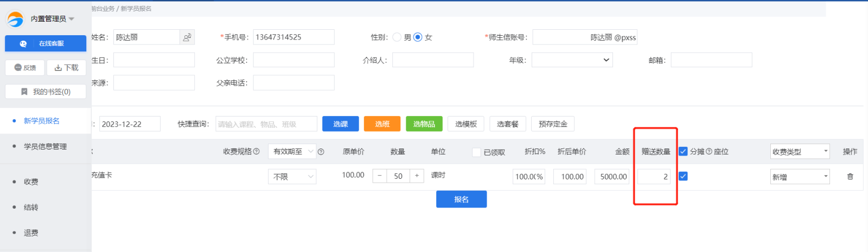Screen dimensions: 868x252
Task: Open the 不限 validity dropdown
Action: click(x=292, y=177)
